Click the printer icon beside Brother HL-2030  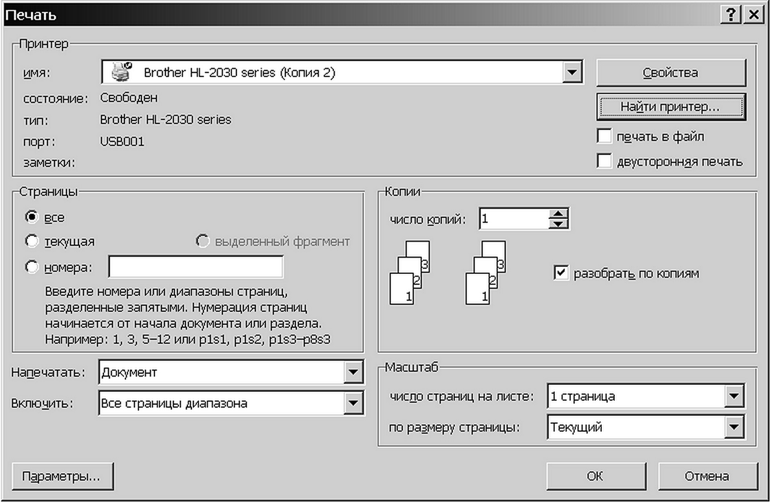pyautogui.click(x=122, y=72)
